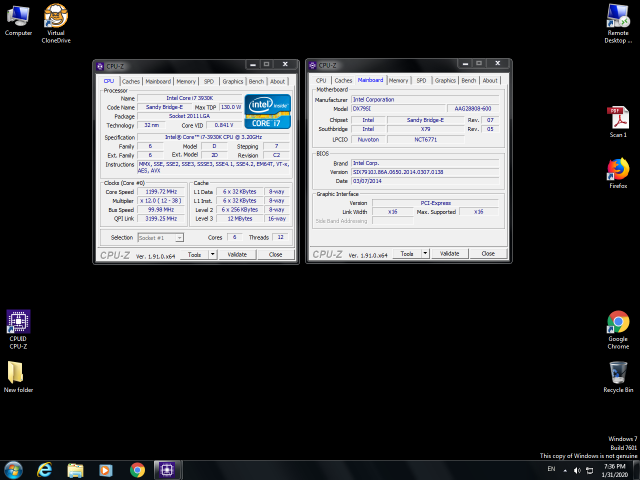The image size is (640, 480).
Task: Open About tab in left CPU-Z
Action: pyautogui.click(x=278, y=81)
